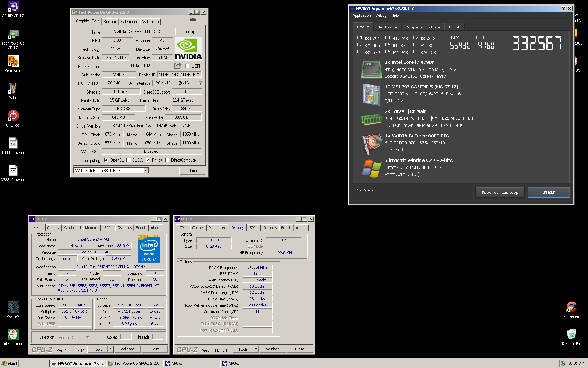This screenshot has width=588, height=368.
Task: Switch to HWBOT Aquamark taskbar button
Action: point(77,363)
